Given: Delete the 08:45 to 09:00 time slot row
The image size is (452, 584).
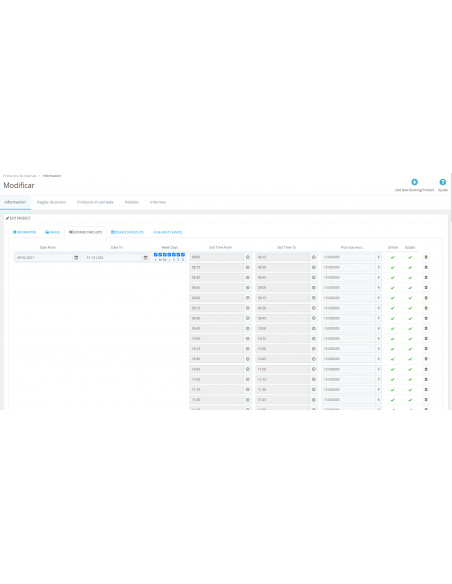Looking at the screenshot, I should pos(426,288).
